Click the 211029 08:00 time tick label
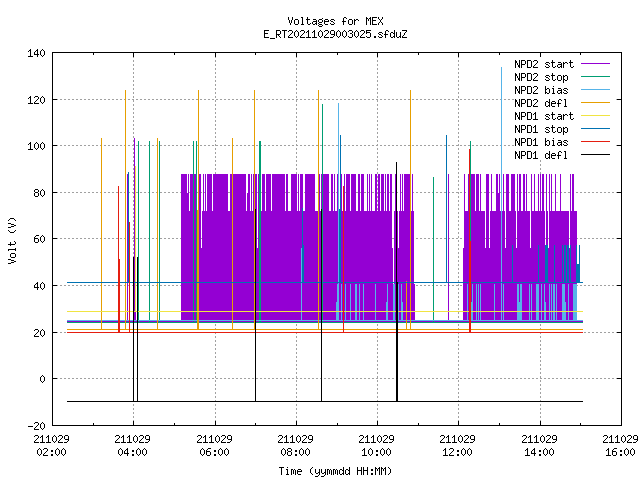The width and height of the screenshot is (640, 480). [x=295, y=446]
